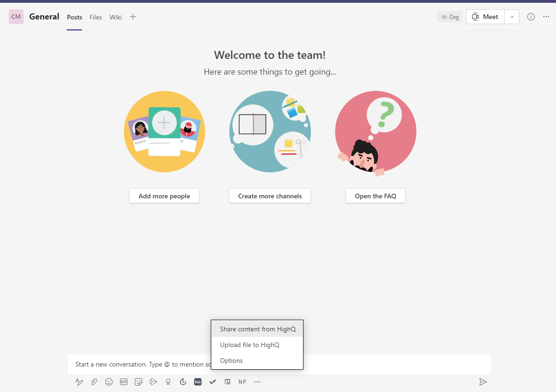The width and height of the screenshot is (556, 392).
Task: Add a tab with plus icon
Action: coord(133,17)
